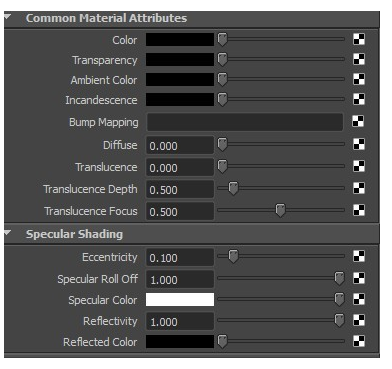Click the Diffuse value field
This screenshot has height=369, width=392.
[x=180, y=145]
